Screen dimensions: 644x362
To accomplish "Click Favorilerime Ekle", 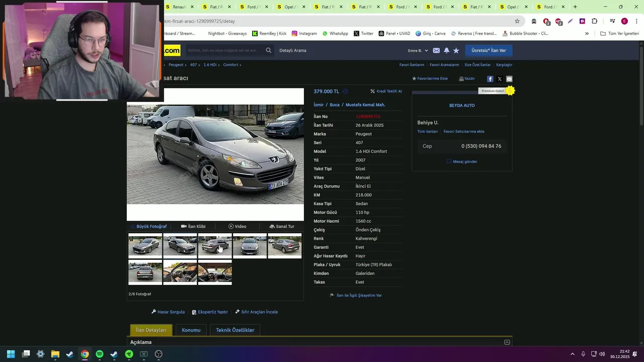I will 430,78.
